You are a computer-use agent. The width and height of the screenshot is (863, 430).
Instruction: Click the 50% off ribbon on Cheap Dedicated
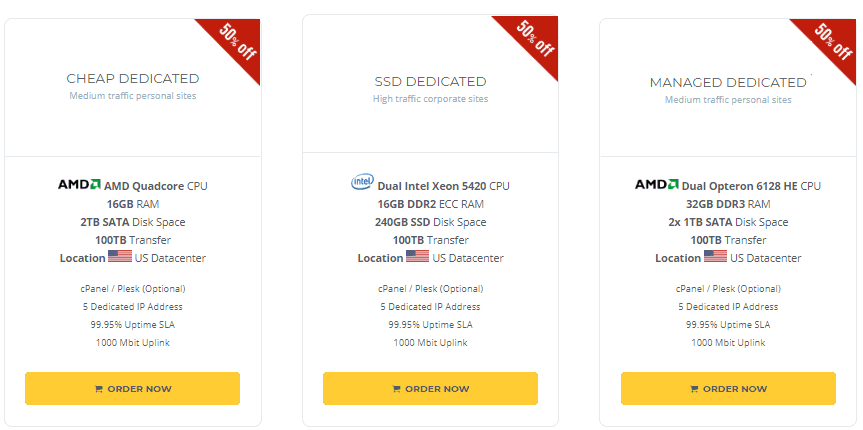[237, 42]
